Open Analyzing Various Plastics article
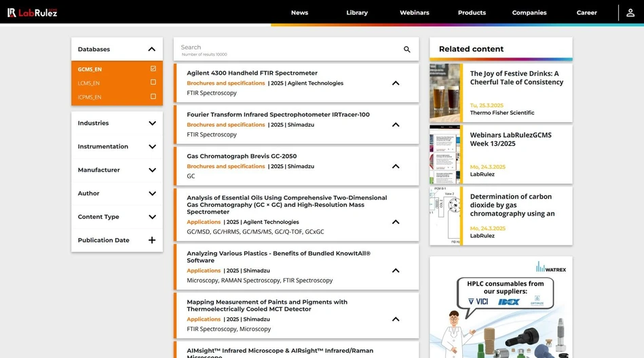 (x=278, y=256)
